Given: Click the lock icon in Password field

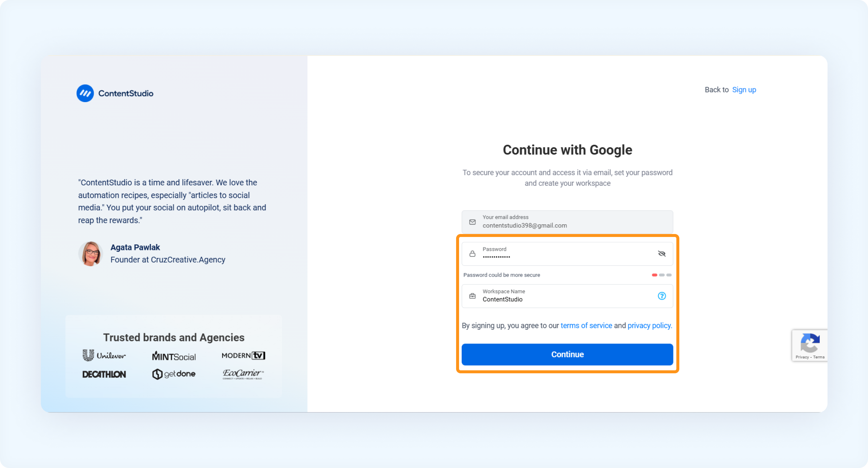Looking at the screenshot, I should (472, 254).
